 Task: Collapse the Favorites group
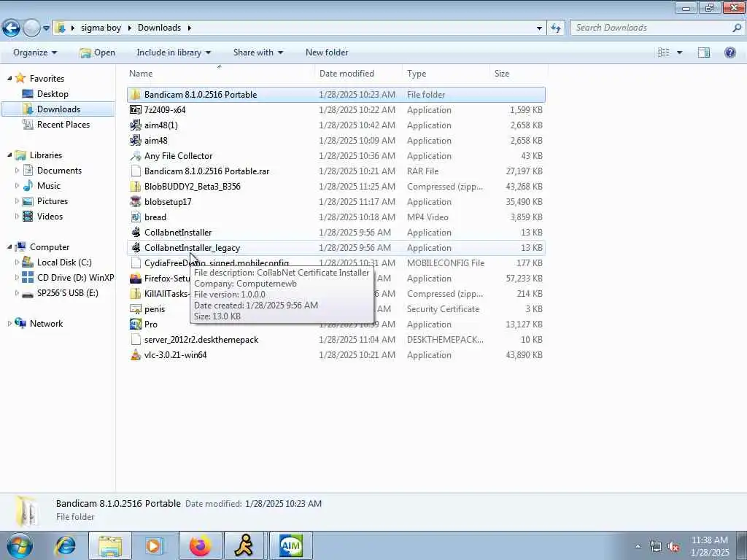[x=9, y=78]
